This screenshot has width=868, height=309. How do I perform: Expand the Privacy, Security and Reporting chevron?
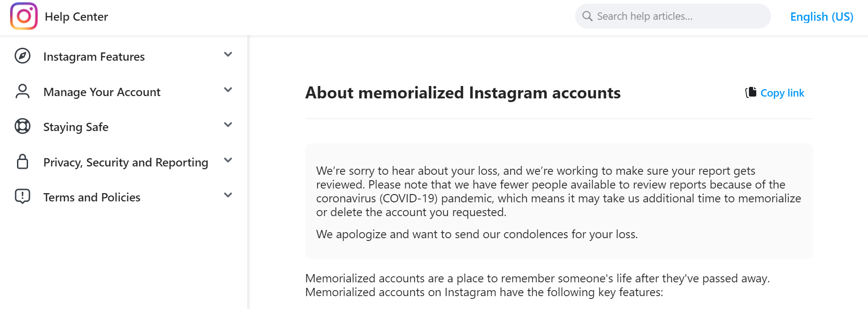228,160
